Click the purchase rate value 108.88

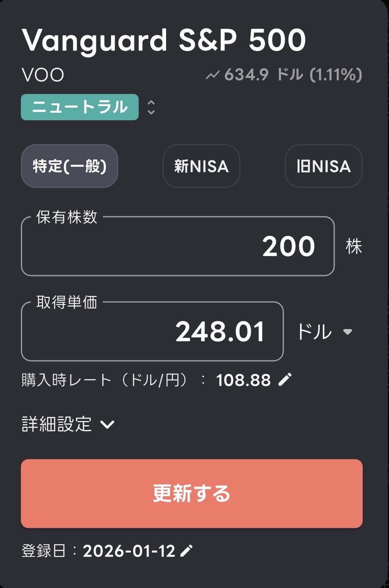243,380
